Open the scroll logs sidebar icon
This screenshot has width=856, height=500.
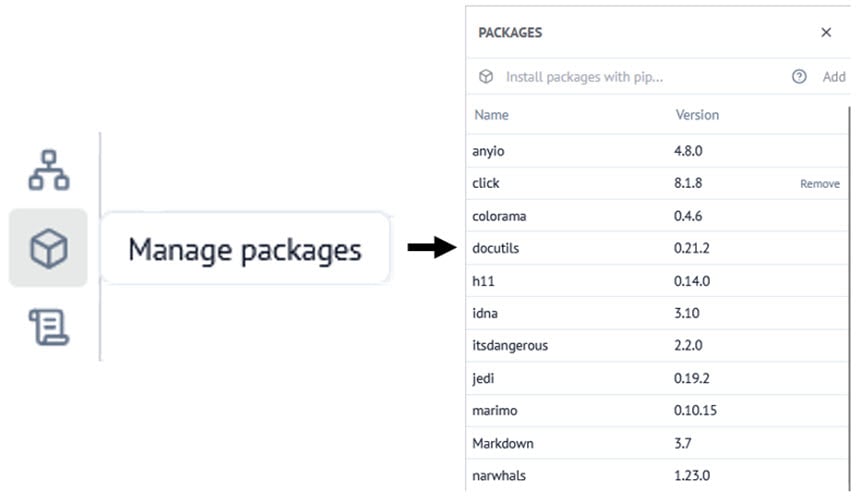coord(48,326)
